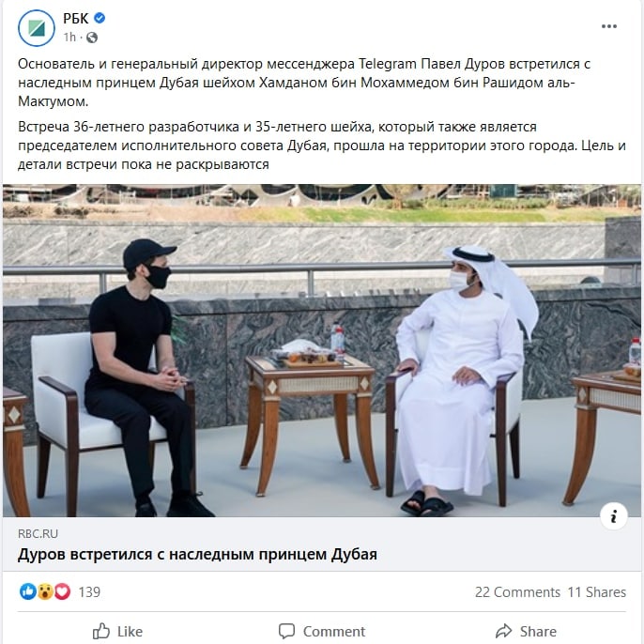Click the Wow reaction emoji icon
The width and height of the screenshot is (644, 644).
[x=45, y=591]
